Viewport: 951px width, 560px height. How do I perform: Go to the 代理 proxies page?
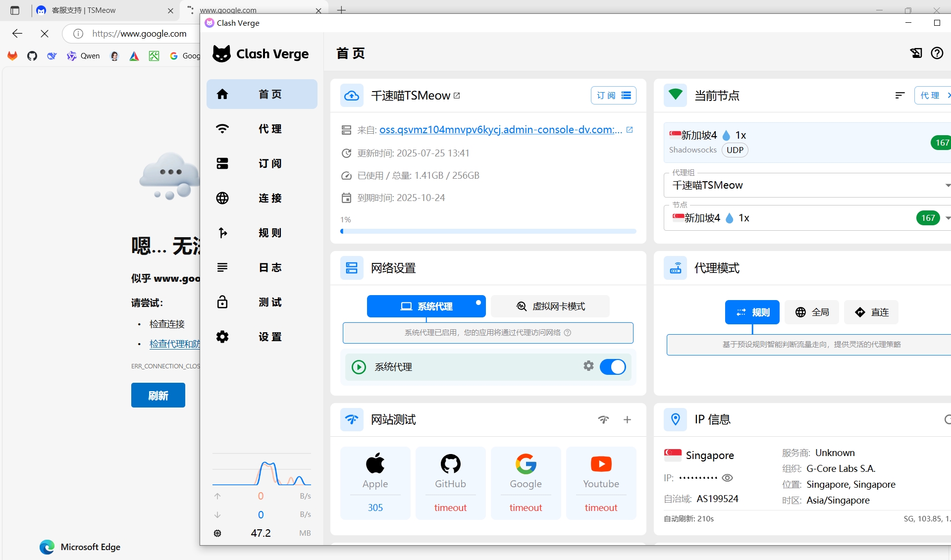pos(262,129)
